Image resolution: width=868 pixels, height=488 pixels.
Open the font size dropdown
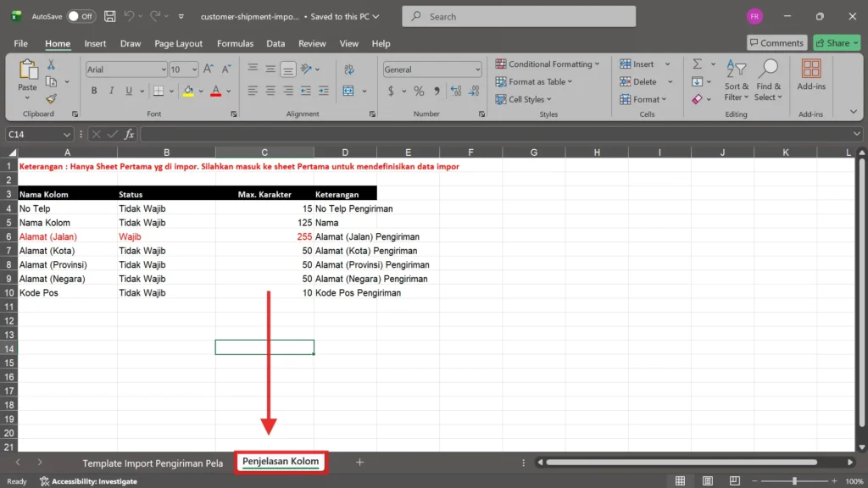(194, 69)
